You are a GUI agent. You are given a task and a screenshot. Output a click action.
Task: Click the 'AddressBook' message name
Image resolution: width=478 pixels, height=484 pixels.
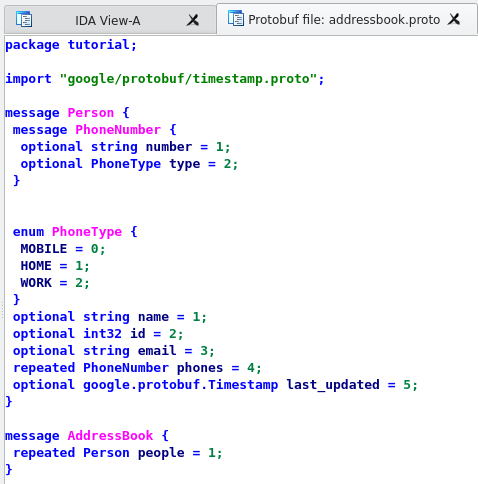(110, 436)
